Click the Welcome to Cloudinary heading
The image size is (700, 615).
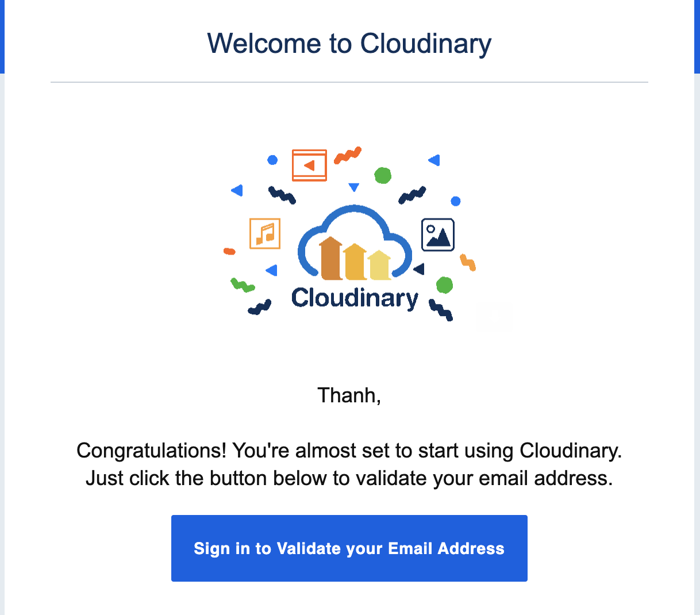click(x=349, y=44)
